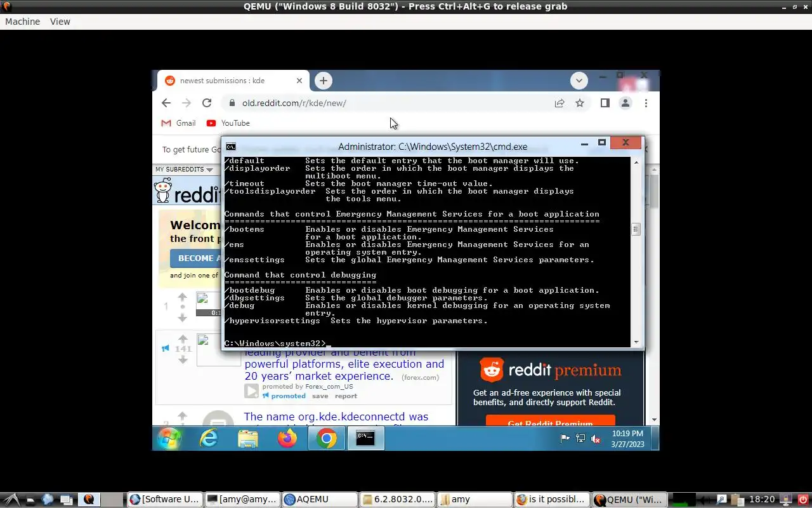Open the Chrome three-dot menu
Screen dimensions: 812x508
(x=646, y=103)
